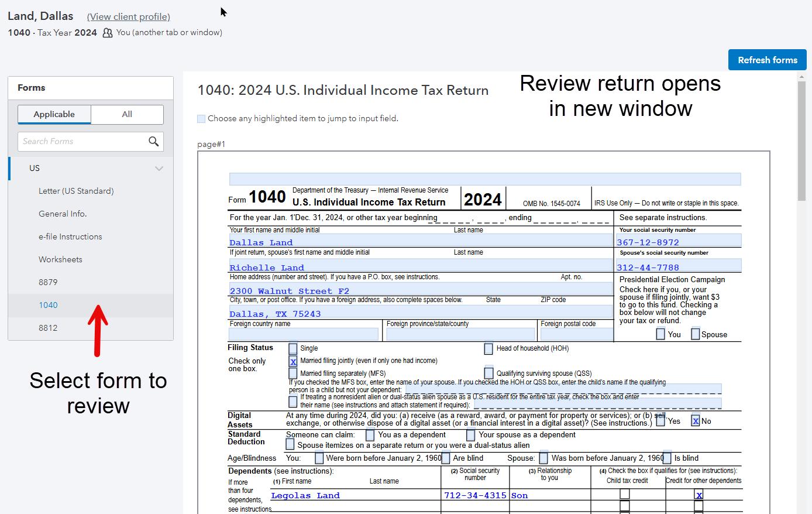Click the spouse SSN field 312-44-7788
Screen dimensions: 812x514
[679, 265]
